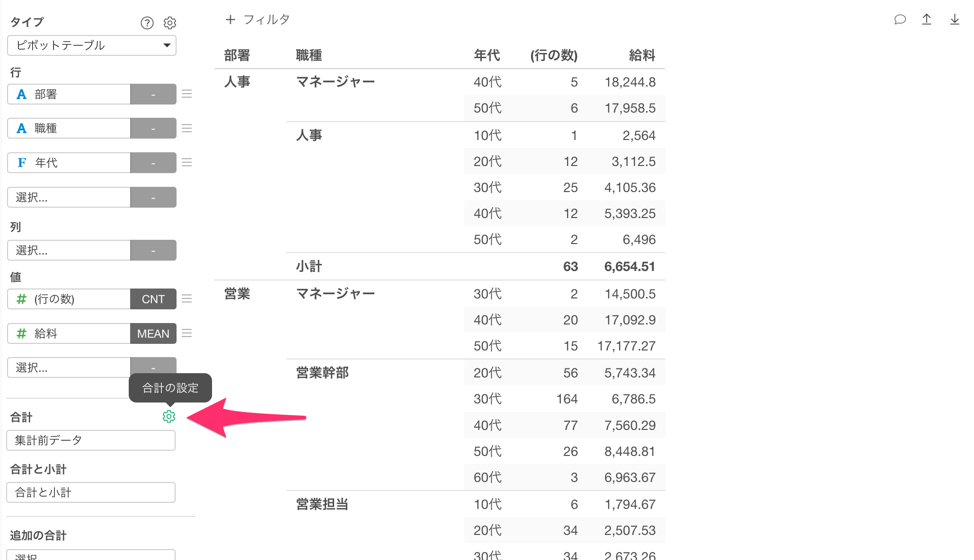Select the 営業 department cell
This screenshot has height=560, width=974.
tap(237, 294)
